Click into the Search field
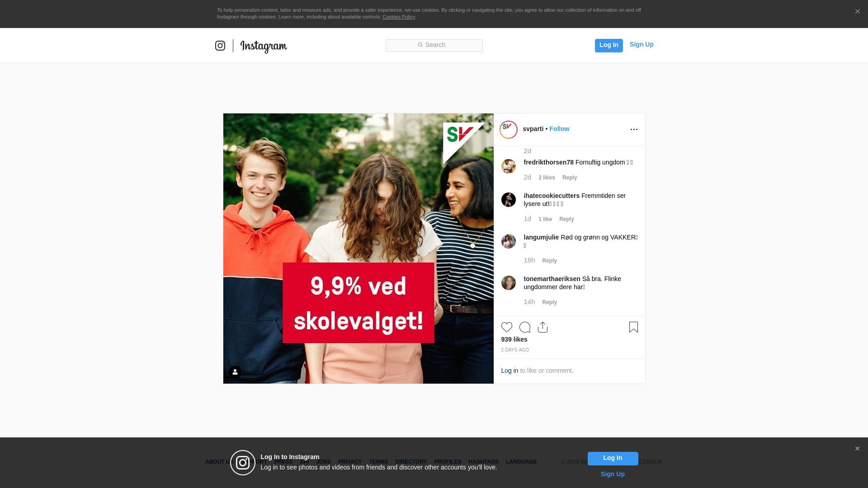 pyautogui.click(x=434, y=45)
